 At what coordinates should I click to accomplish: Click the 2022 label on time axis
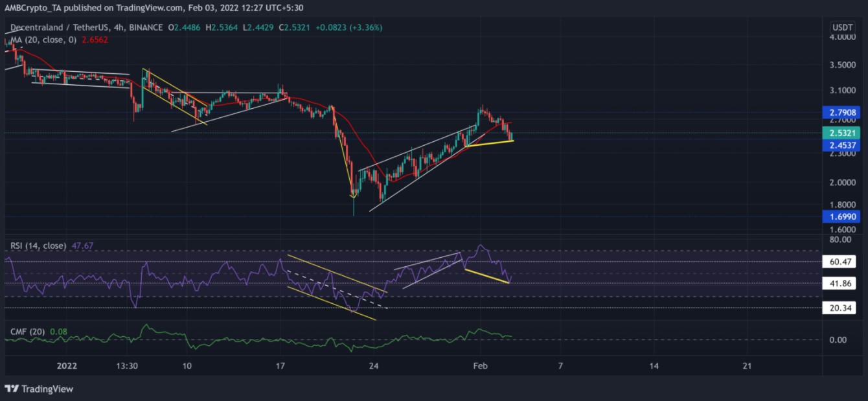67,365
